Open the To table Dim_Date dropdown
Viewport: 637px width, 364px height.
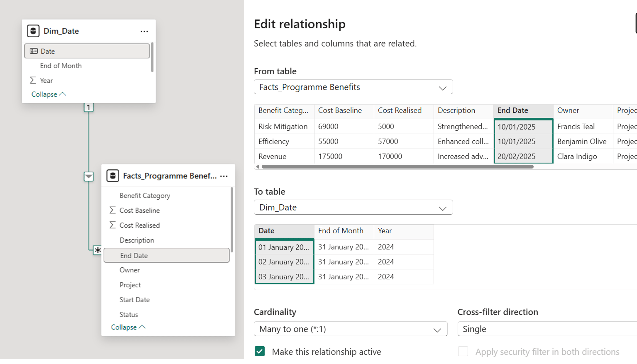click(353, 207)
